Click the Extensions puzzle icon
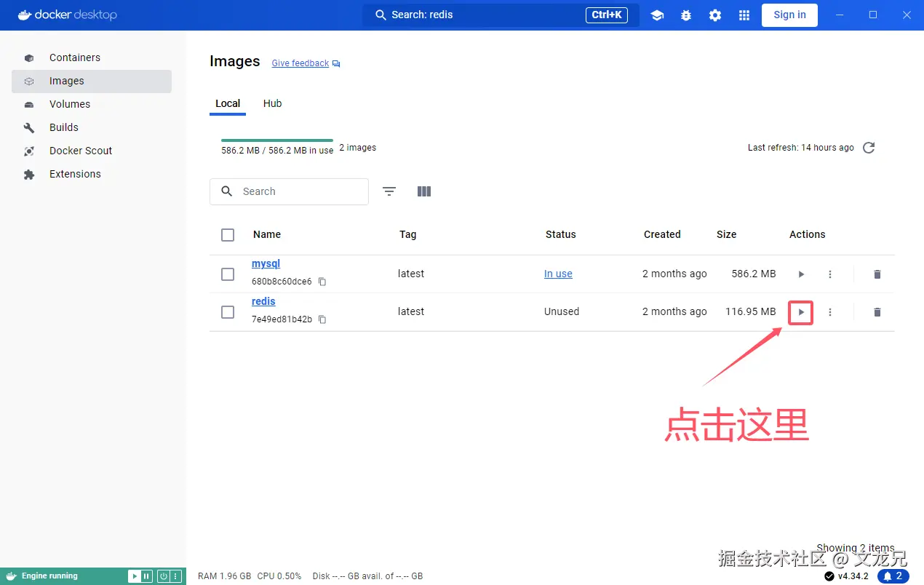Screen dimensions: 924x585 pos(29,175)
